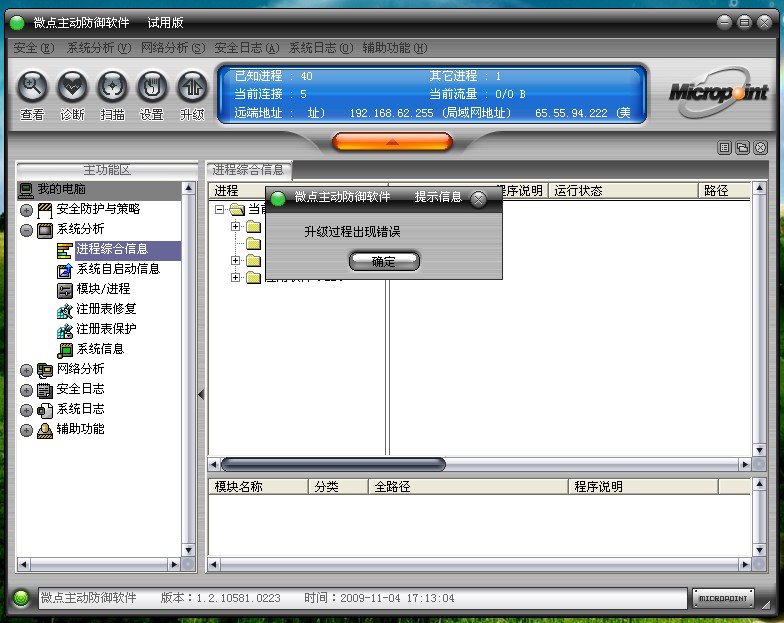Expand the 安全防护与策略 node

(x=26, y=210)
